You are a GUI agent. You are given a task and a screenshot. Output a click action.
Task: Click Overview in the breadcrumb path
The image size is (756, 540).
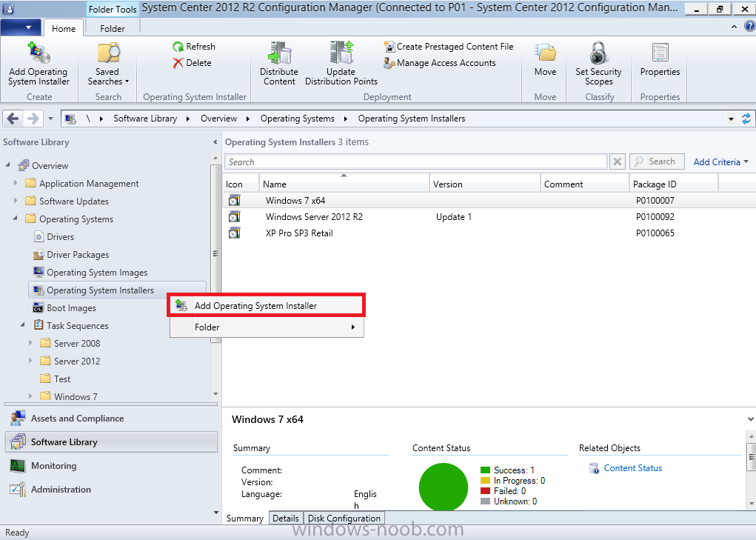click(x=218, y=119)
